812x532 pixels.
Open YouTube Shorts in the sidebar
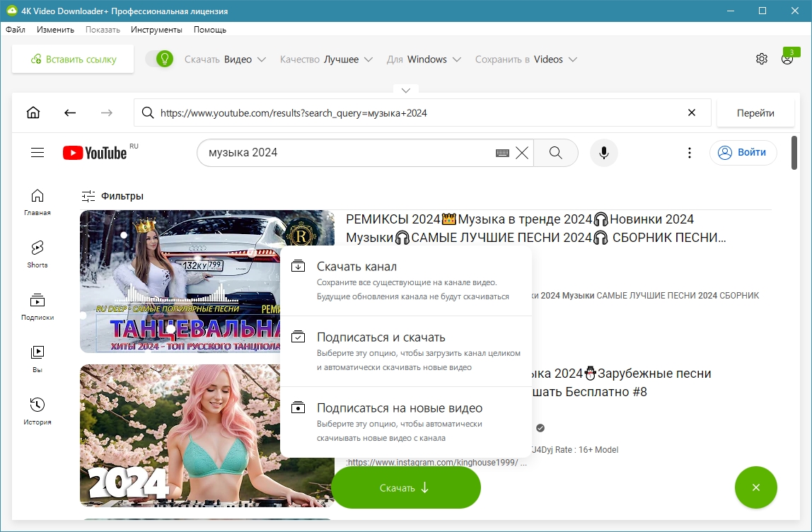pos(37,254)
